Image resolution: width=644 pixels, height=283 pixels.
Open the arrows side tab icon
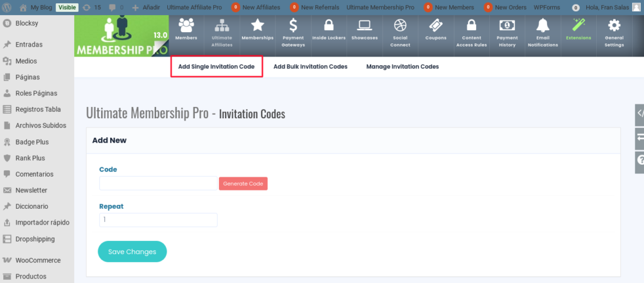point(640,138)
